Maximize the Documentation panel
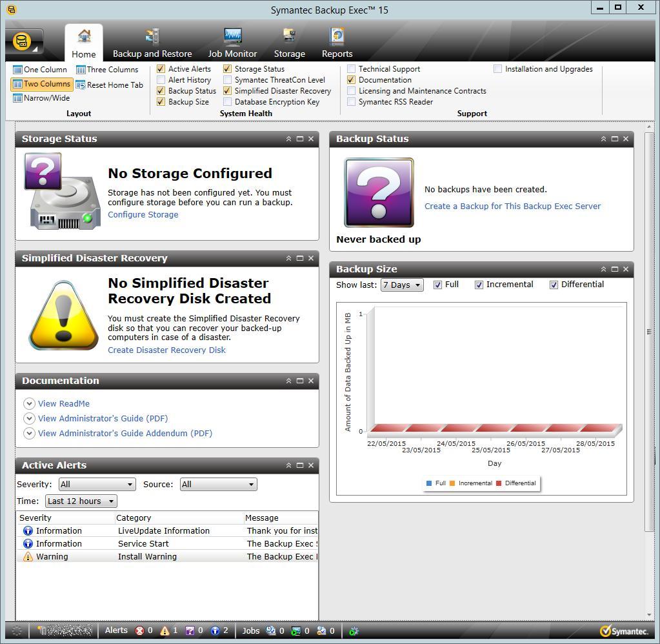The width and height of the screenshot is (660, 644). click(x=300, y=381)
